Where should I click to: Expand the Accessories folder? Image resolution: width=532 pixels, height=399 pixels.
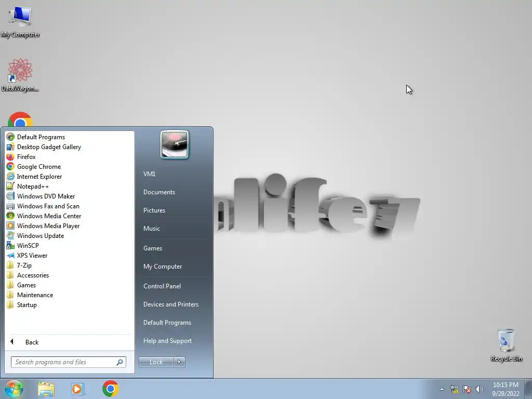[28, 275]
